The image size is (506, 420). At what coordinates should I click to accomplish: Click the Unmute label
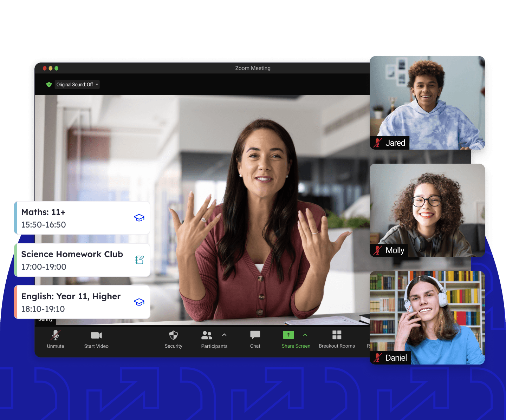pyautogui.click(x=56, y=346)
